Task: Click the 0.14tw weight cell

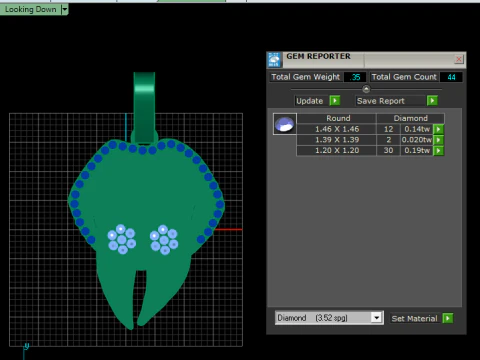Action: (417, 129)
